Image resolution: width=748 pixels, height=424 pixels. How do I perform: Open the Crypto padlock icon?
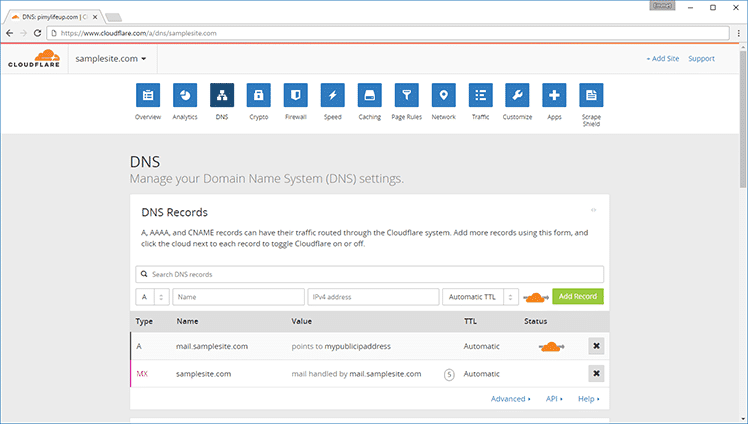(258, 96)
